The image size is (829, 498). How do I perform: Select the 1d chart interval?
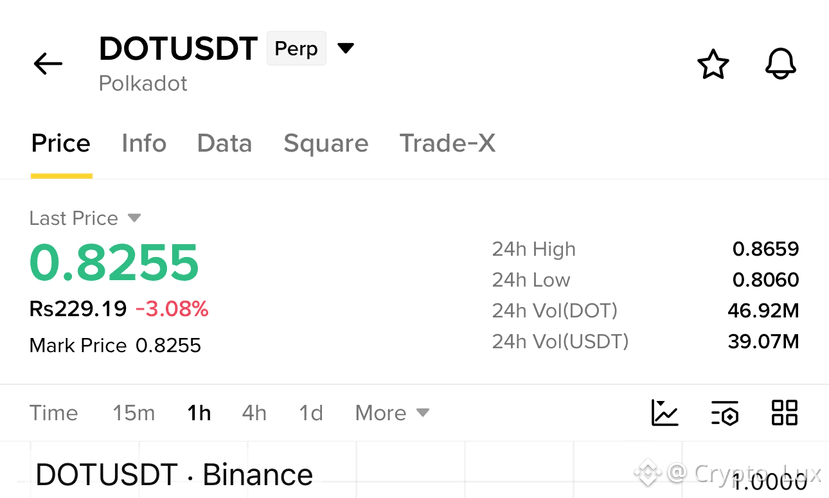[311, 413]
